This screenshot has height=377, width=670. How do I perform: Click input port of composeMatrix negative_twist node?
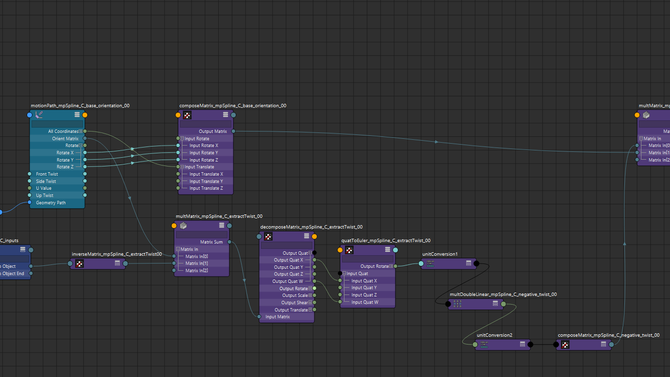point(556,345)
